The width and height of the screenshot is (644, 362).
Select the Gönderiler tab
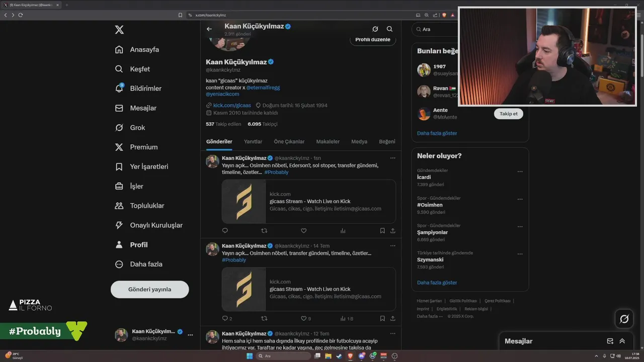coord(219,142)
